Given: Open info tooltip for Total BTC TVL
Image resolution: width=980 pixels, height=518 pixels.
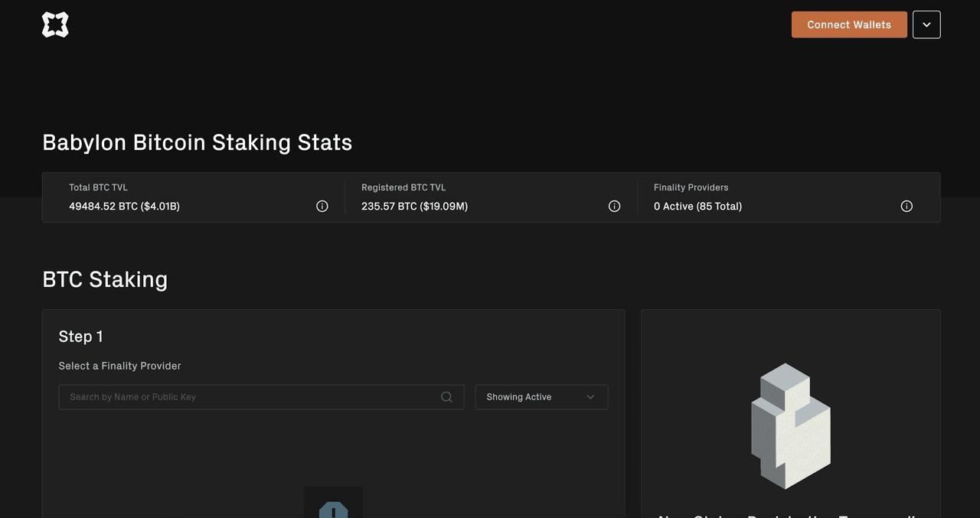Looking at the screenshot, I should point(322,206).
